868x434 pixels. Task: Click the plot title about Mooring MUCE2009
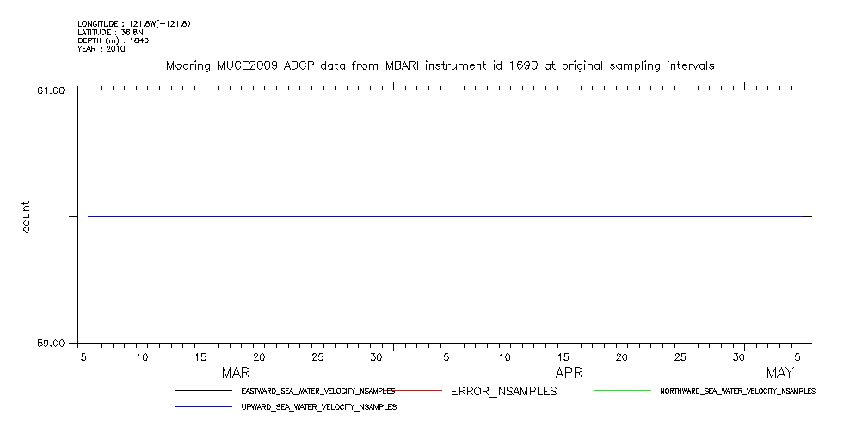pos(440,65)
